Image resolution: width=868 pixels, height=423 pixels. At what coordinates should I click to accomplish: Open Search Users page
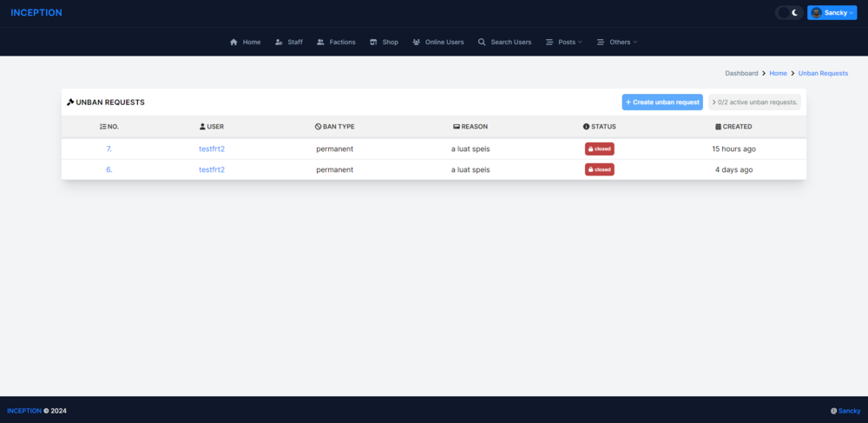505,42
